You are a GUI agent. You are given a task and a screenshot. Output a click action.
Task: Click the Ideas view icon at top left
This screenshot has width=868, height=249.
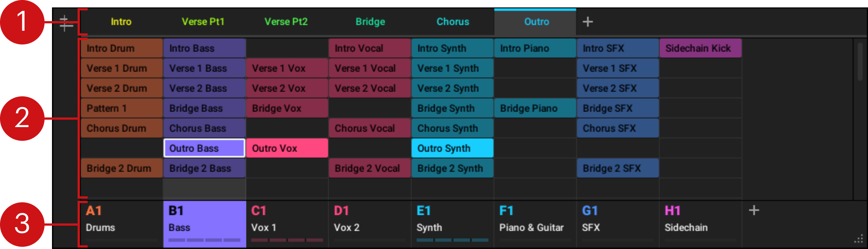click(66, 23)
